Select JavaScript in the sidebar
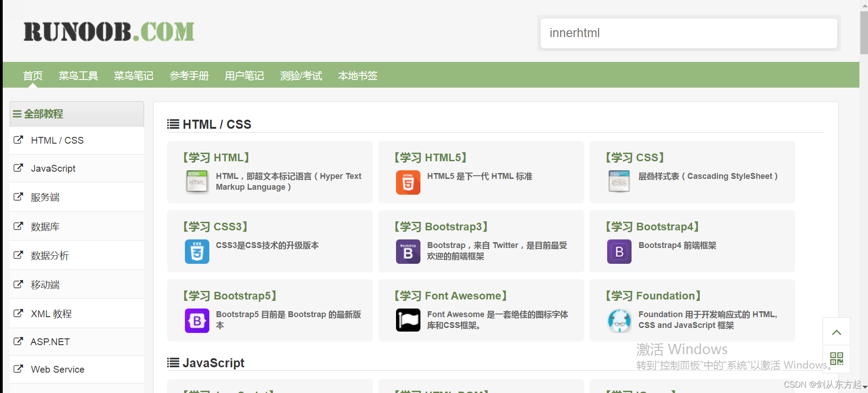This screenshot has height=393, width=868. (53, 168)
